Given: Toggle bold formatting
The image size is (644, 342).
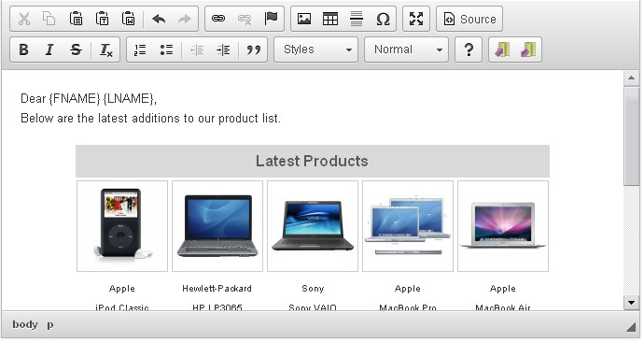Looking at the screenshot, I should tap(24, 50).
